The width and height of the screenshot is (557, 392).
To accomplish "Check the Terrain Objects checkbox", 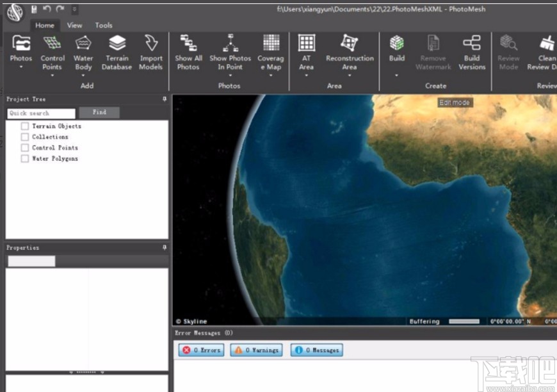I will 25,126.
